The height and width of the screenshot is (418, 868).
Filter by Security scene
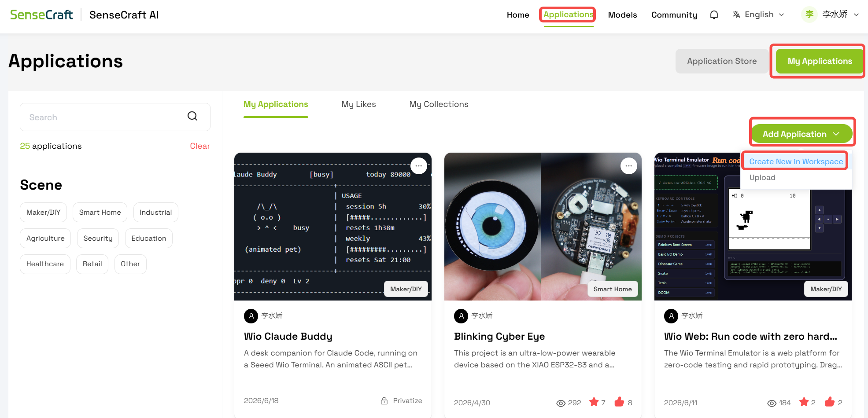coord(98,238)
